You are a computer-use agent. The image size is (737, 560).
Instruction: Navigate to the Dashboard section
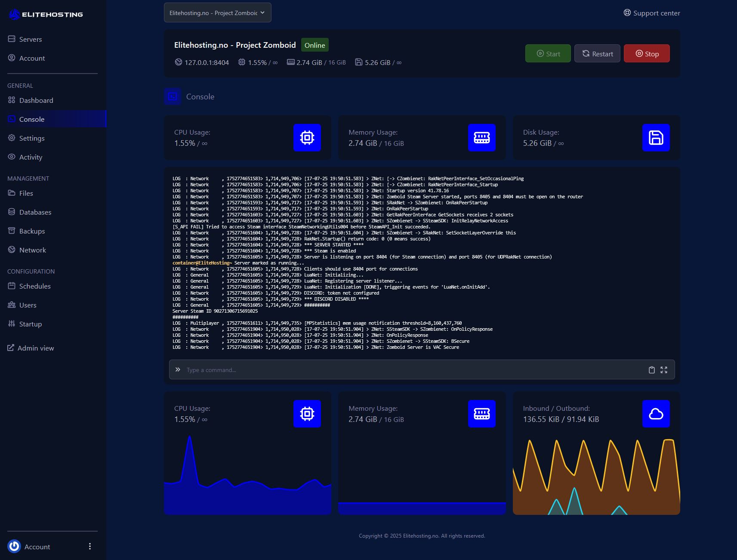[36, 101]
